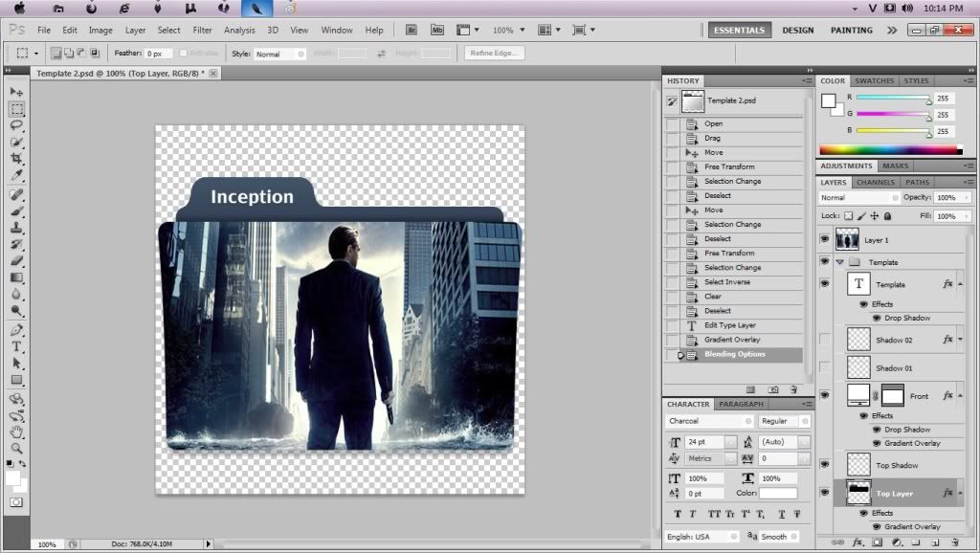Click the font size 24 pt field
This screenshot has width=980, height=553.
[704, 442]
